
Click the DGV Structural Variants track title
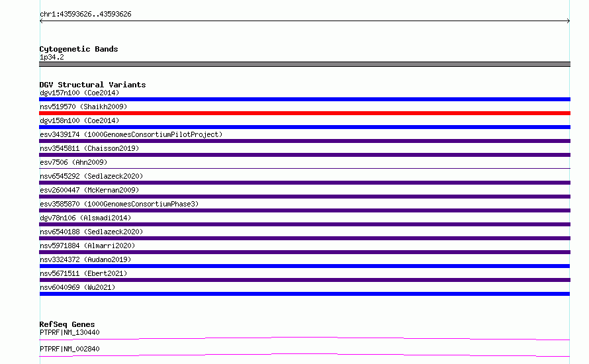(x=93, y=85)
